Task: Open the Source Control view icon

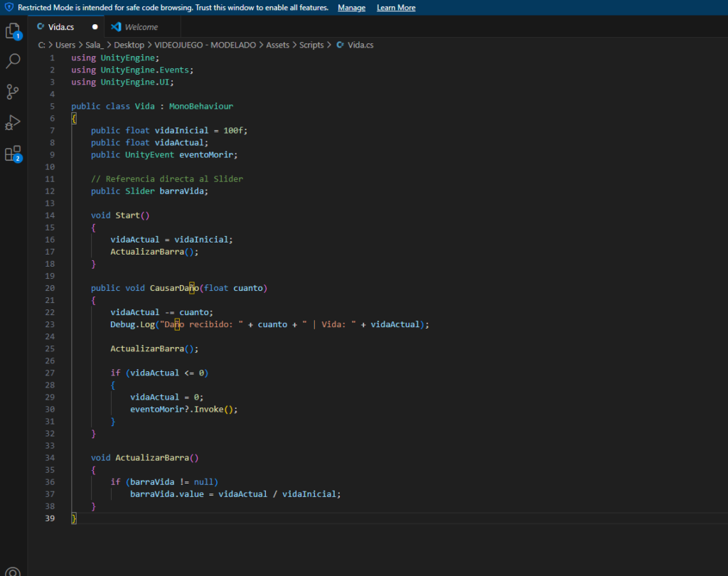Action: [13, 92]
